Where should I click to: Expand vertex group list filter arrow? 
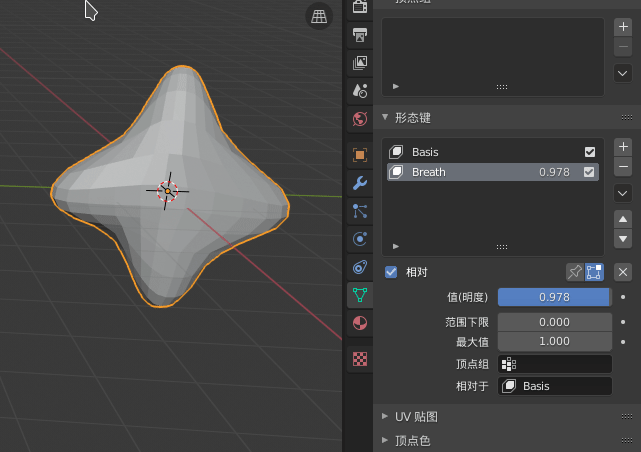[396, 86]
